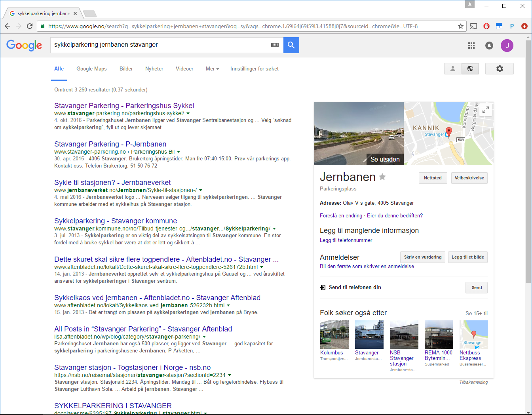Open search settings gear
This screenshot has height=415, width=532.
[500, 69]
